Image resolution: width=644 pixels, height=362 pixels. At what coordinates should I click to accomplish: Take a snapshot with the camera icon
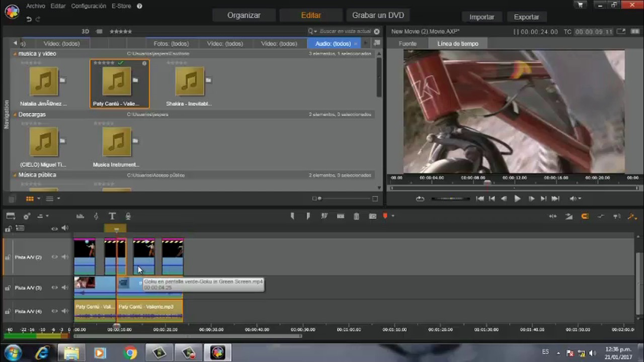373,216
